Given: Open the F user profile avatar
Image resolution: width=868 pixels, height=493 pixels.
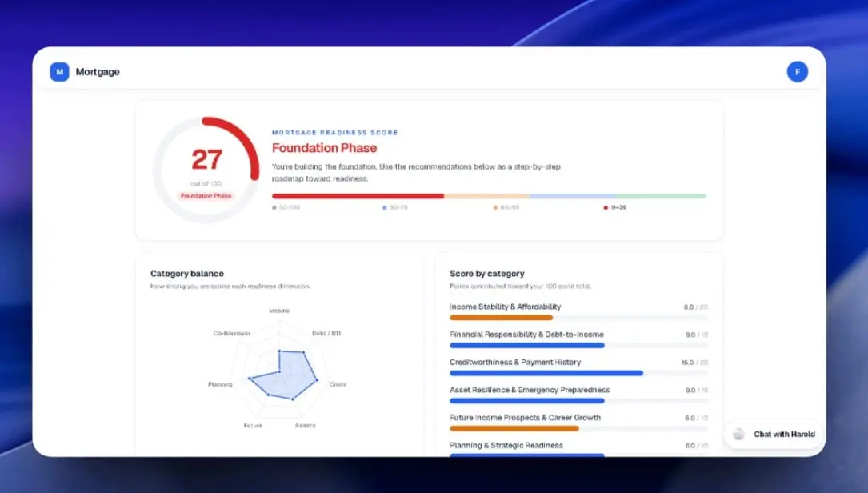Looking at the screenshot, I should (797, 72).
